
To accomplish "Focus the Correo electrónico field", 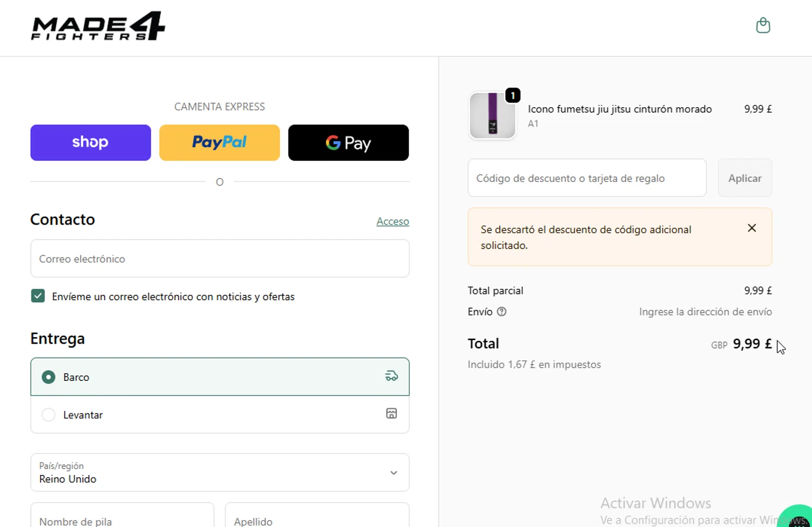I will pyautogui.click(x=220, y=259).
